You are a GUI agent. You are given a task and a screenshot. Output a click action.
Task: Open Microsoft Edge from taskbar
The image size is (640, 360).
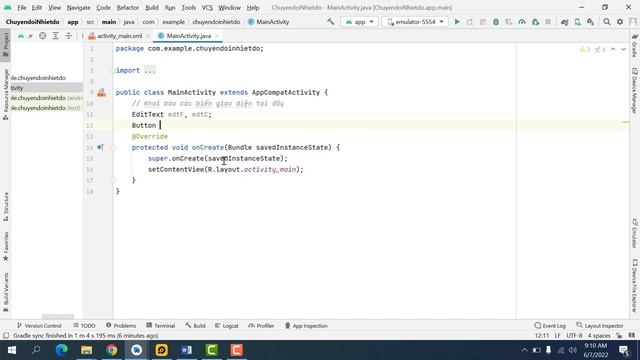[x=61, y=350]
